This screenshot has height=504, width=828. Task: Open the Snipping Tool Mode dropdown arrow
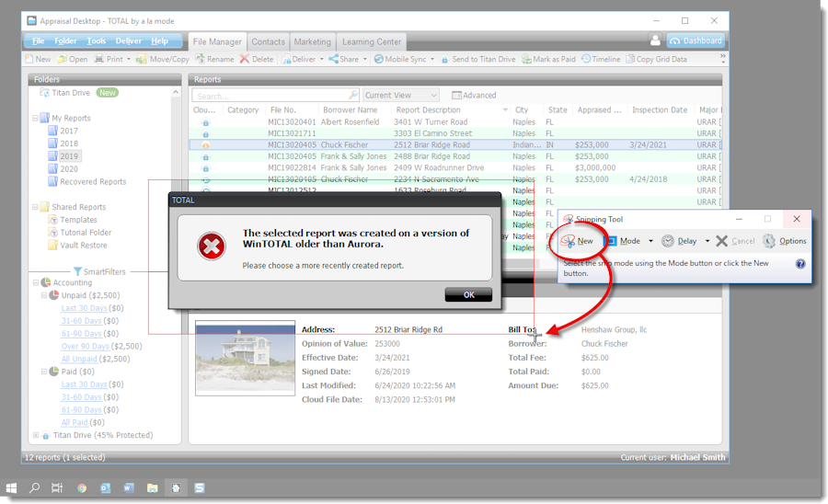pyautogui.click(x=650, y=241)
